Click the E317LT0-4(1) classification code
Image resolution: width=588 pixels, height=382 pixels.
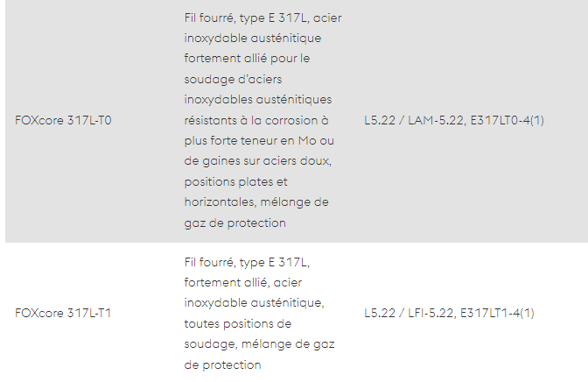(507, 120)
